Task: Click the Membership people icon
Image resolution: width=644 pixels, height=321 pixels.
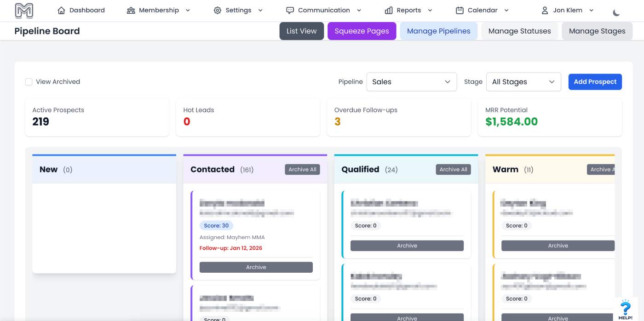Action: tap(131, 10)
